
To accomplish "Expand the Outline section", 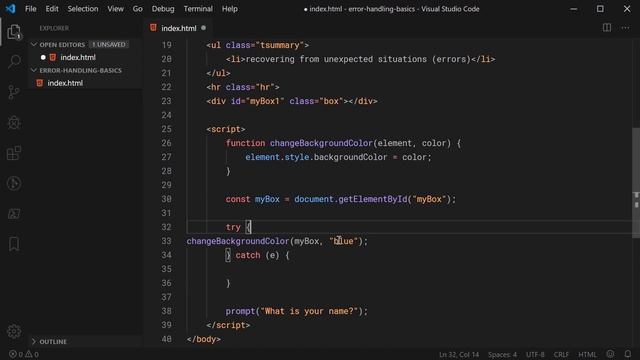I will [x=34, y=341].
